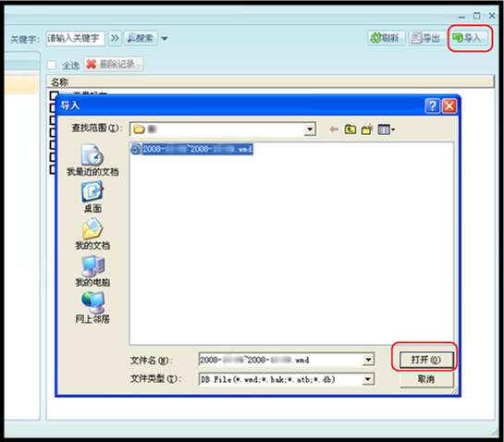Click the dialog back arrow
Screen dimensions: 504x442
334,129
